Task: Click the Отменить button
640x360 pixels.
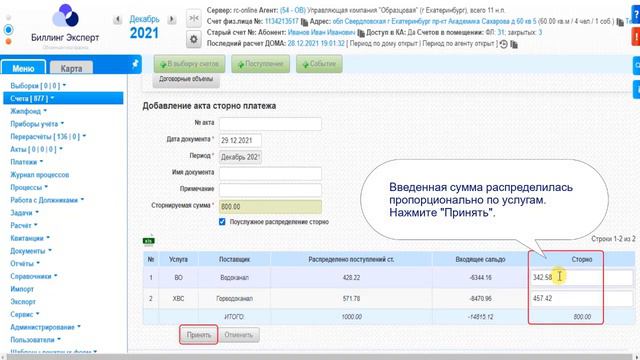Action: pos(239,335)
